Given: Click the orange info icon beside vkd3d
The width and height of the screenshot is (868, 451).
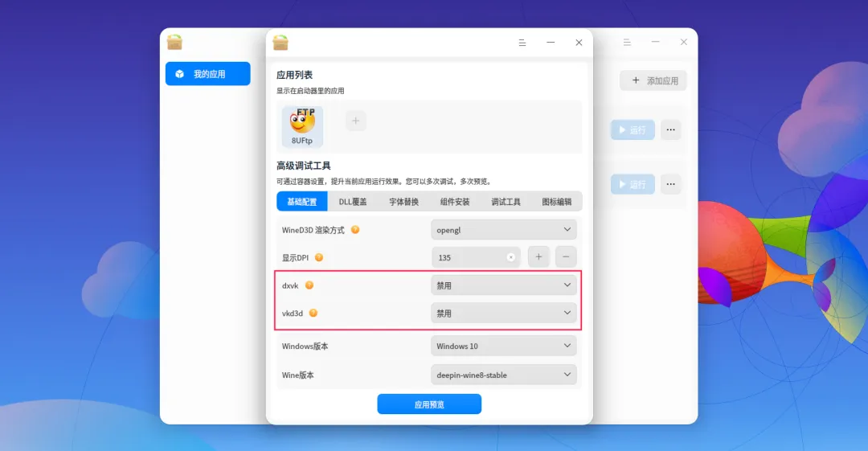Looking at the screenshot, I should [x=313, y=313].
